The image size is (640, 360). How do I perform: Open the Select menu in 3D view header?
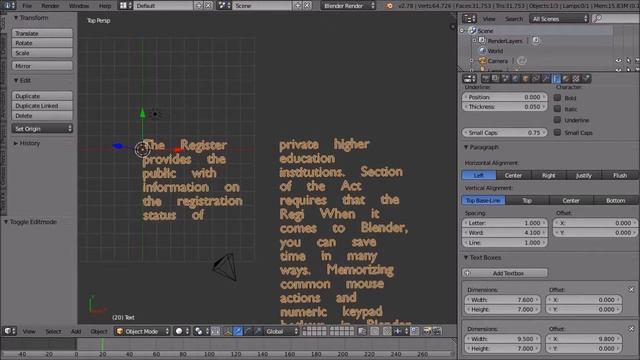coord(53,331)
